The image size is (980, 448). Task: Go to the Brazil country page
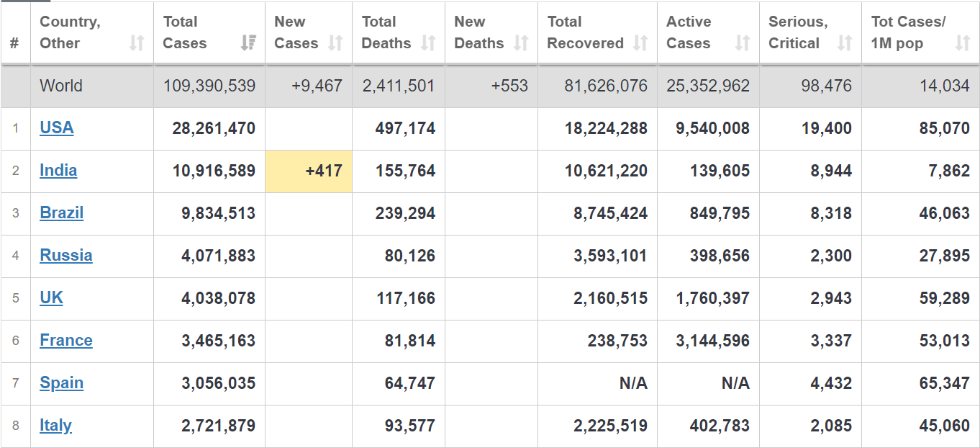point(62,213)
